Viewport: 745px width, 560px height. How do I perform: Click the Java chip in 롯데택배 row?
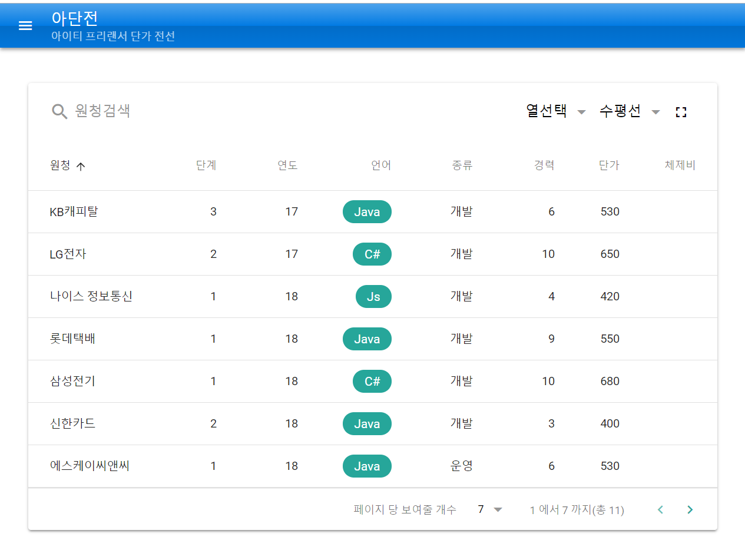367,339
